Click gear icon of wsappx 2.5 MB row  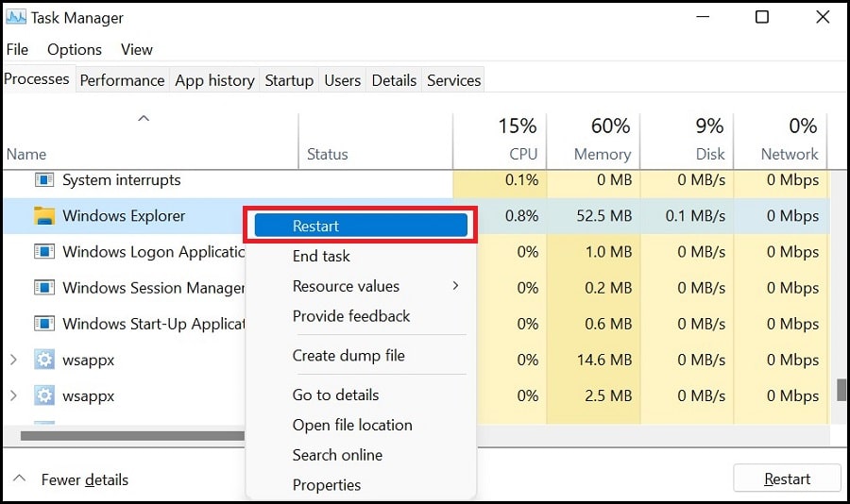(x=44, y=395)
